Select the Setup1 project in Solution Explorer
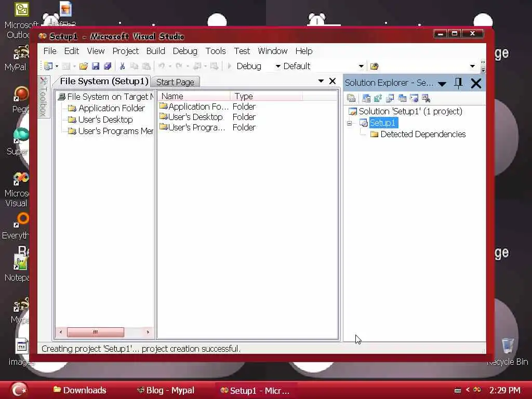This screenshot has height=399, width=532. pos(383,123)
